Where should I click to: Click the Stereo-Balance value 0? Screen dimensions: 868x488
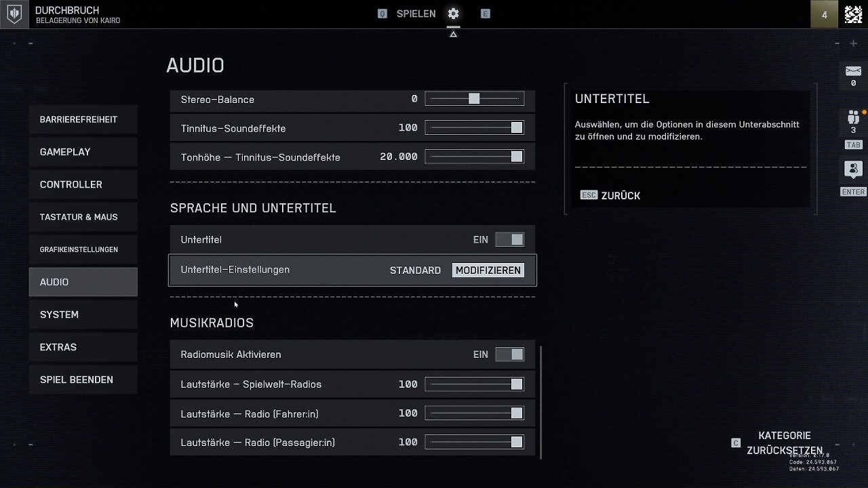coord(414,99)
